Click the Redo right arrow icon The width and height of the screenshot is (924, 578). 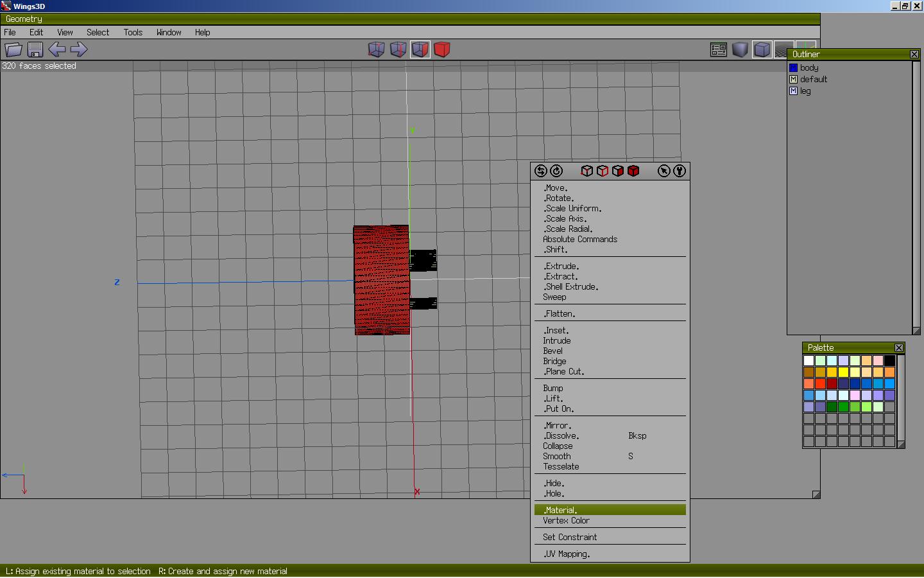(x=78, y=49)
